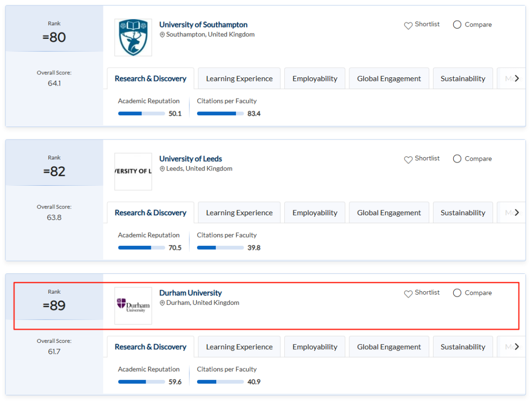
Task: Show more tabs with Southampton's right chevron
Action: pos(516,78)
